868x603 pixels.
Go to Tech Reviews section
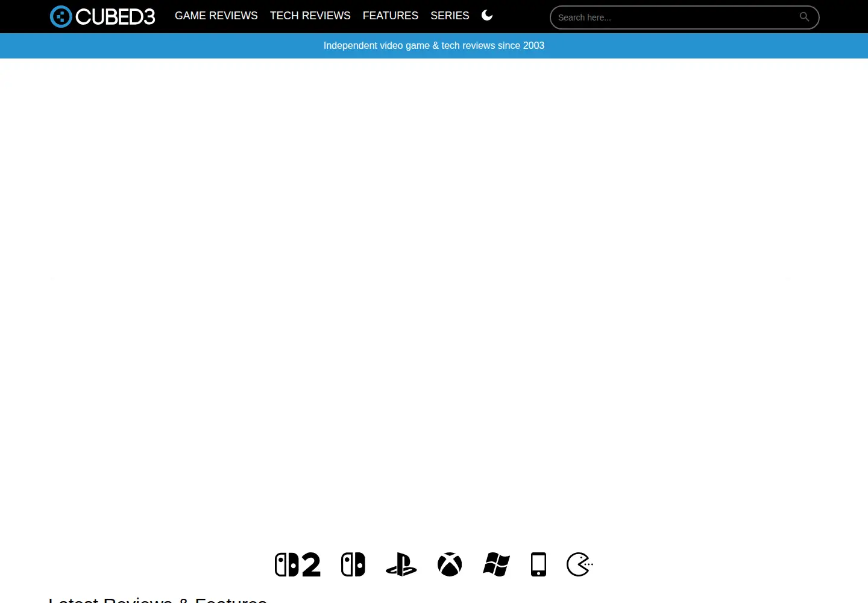coord(310,16)
